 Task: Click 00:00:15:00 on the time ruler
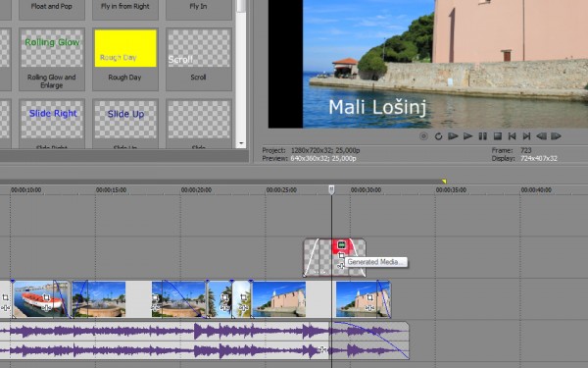point(111,190)
